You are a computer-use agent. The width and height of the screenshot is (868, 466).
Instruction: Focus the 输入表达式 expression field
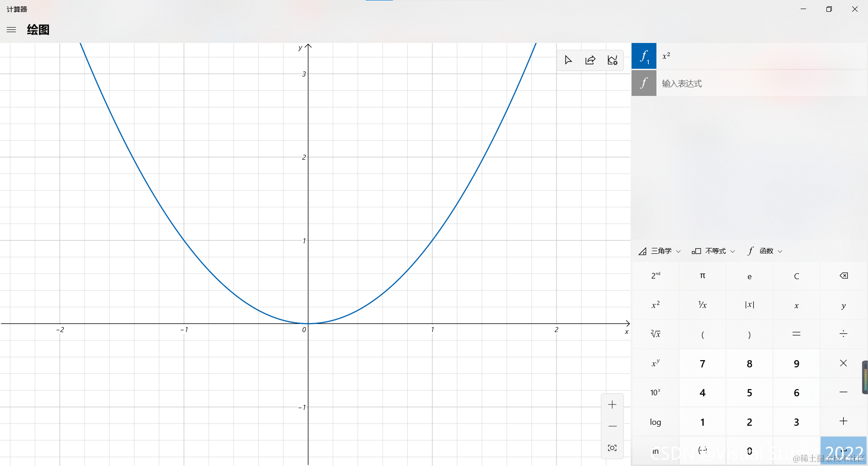tap(762, 83)
